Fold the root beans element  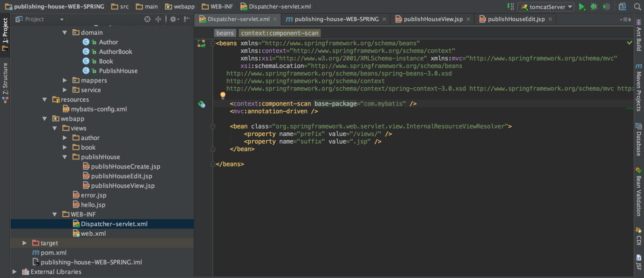click(213, 44)
